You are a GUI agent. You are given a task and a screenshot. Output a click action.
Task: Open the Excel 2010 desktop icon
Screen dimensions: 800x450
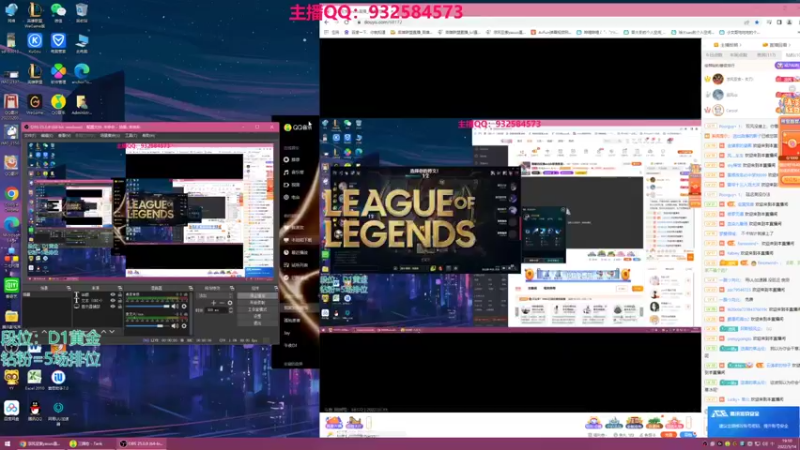pos(35,379)
